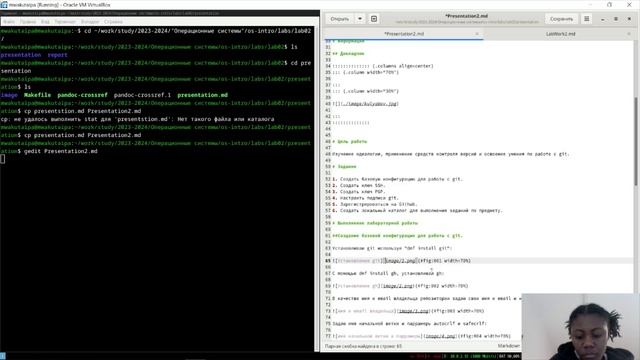The height and width of the screenshot is (360, 640).
Task: Open the Файл menu in terminal
Action: point(9,22)
